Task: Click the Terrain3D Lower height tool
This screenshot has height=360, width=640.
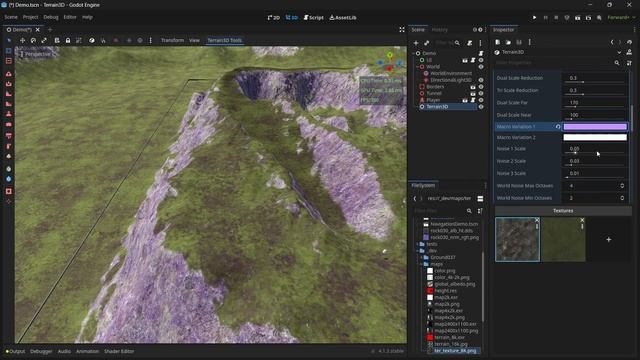Action: 9,84
